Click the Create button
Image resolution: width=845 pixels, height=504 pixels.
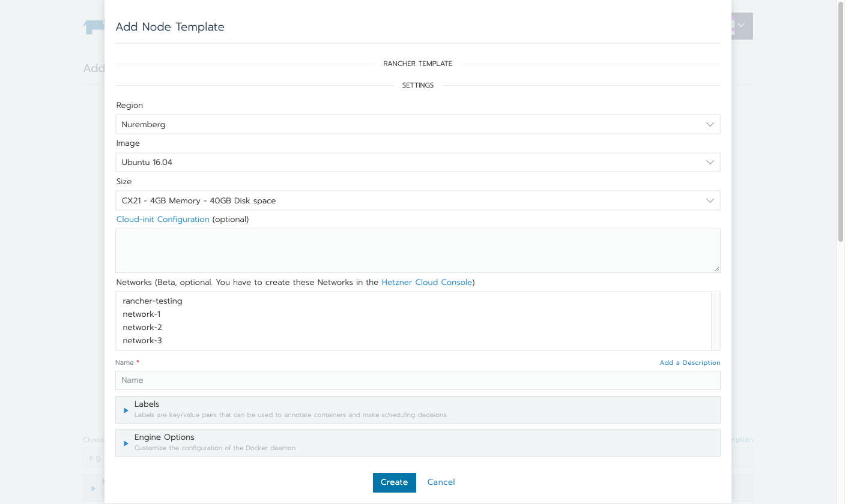coord(394,482)
